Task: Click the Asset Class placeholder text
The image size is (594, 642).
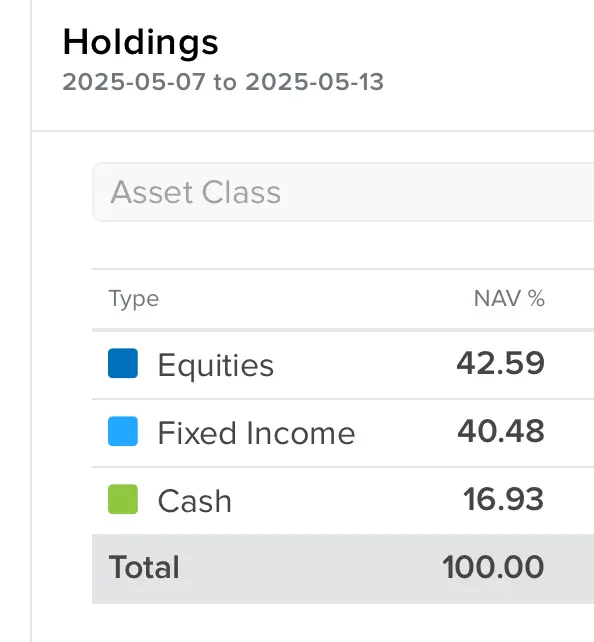Action: [196, 192]
